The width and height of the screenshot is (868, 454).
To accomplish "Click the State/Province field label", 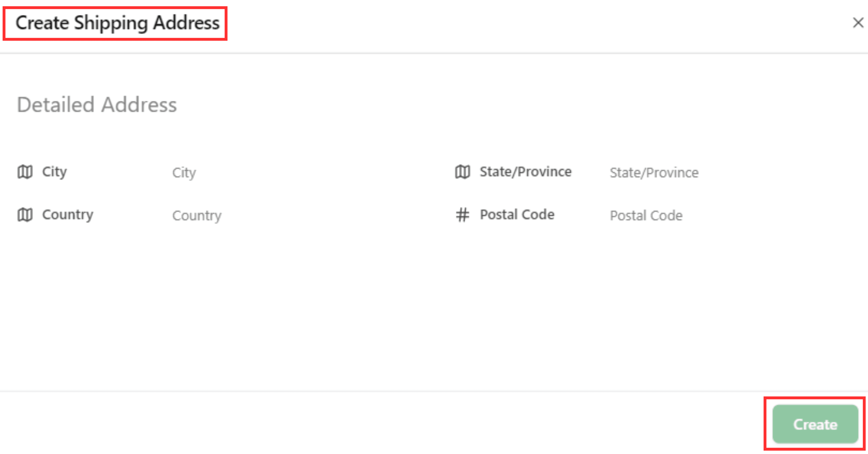I will (525, 172).
